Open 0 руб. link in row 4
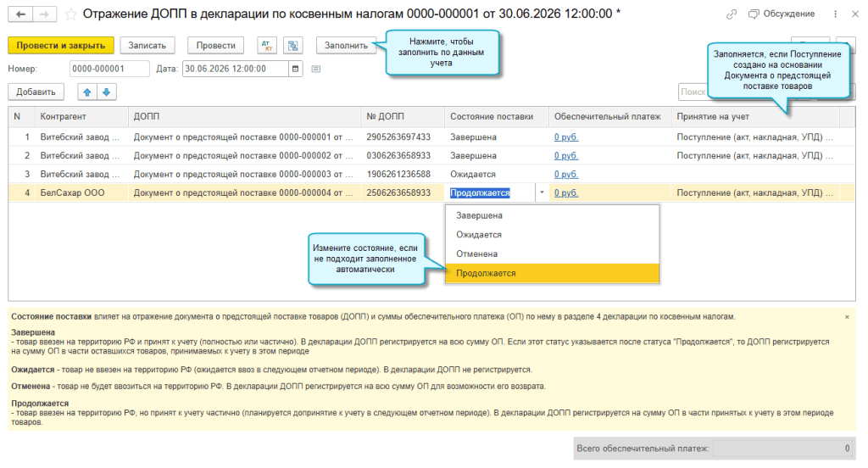 pos(565,192)
